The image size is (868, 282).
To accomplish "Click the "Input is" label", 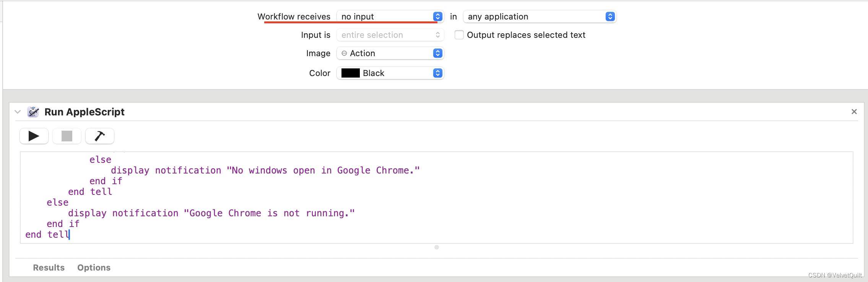I will click(x=315, y=35).
